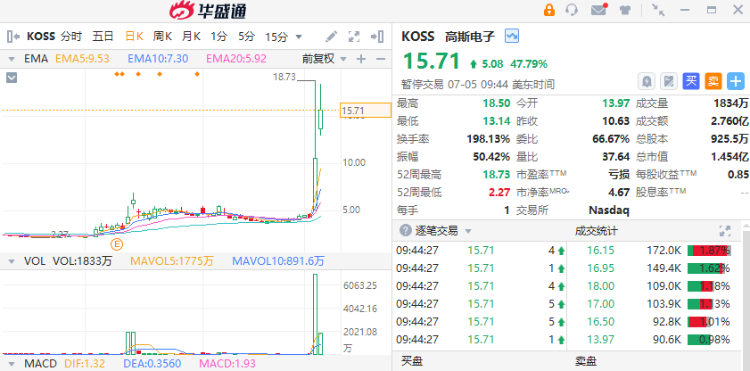Click the blue 买 buy button

[x=691, y=81]
